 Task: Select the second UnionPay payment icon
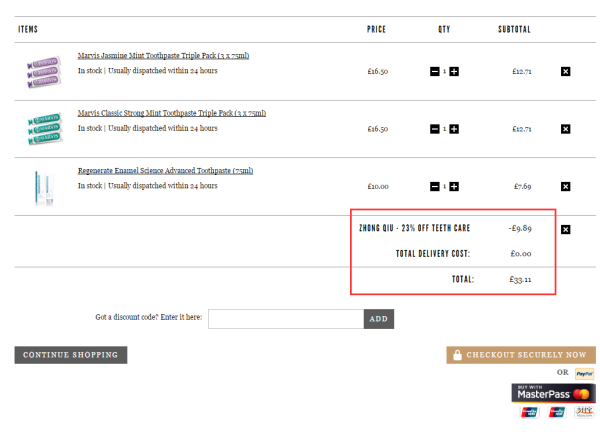click(x=557, y=412)
